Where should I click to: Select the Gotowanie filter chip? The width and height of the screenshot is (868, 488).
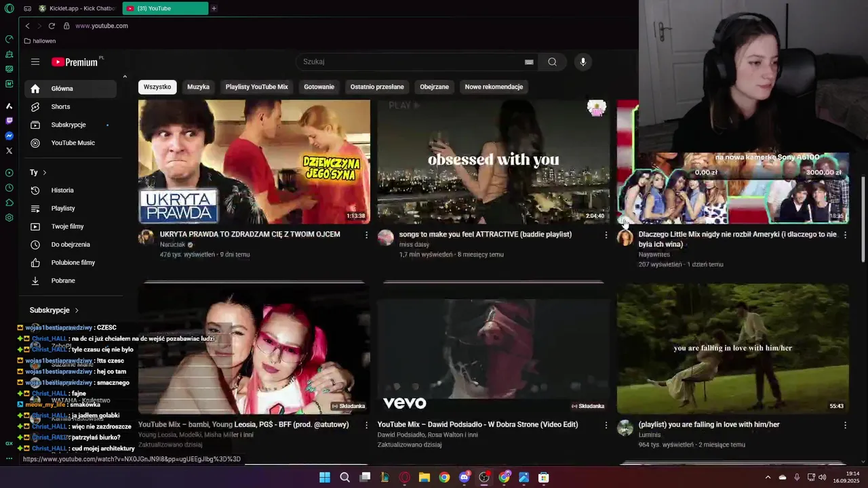click(x=319, y=87)
